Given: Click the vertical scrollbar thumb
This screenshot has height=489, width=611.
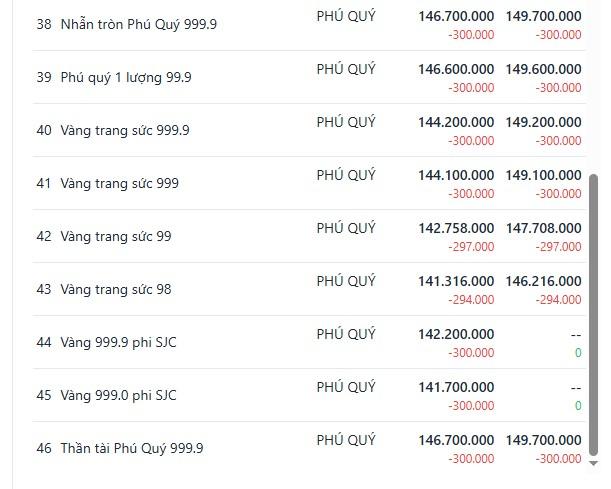Looking at the screenshot, I should tap(593, 315).
